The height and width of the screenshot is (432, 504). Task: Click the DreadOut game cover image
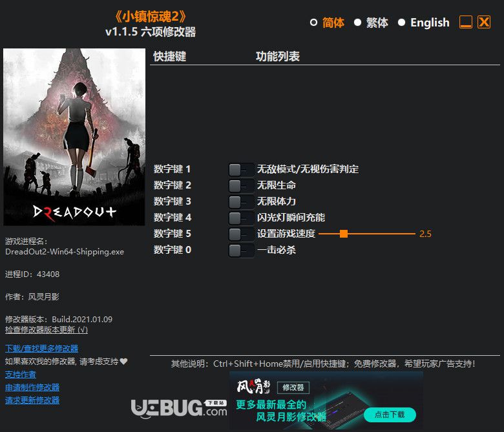74,137
